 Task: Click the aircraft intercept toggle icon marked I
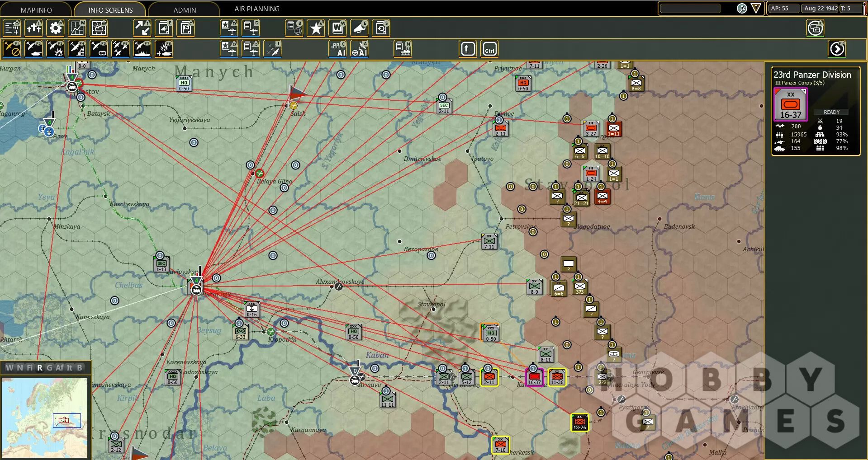(273, 49)
